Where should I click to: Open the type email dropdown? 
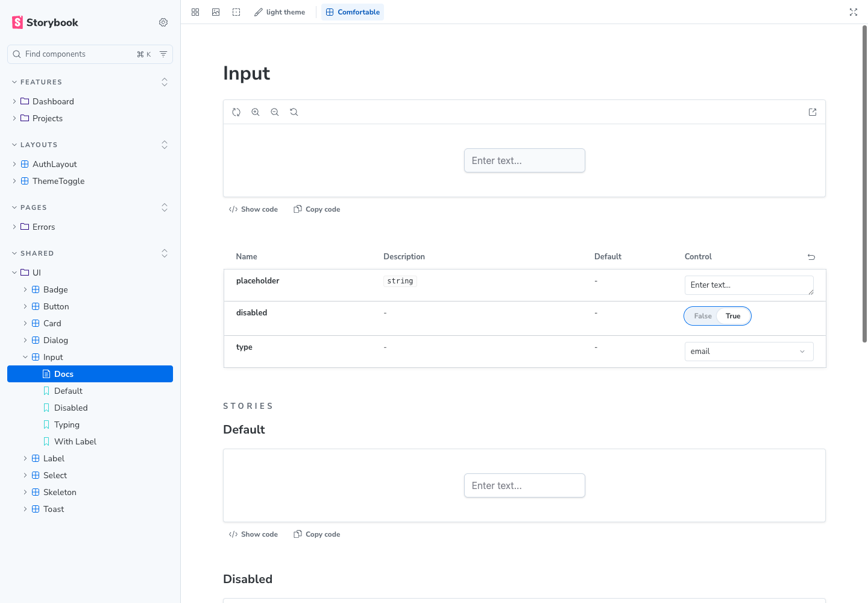tap(749, 352)
